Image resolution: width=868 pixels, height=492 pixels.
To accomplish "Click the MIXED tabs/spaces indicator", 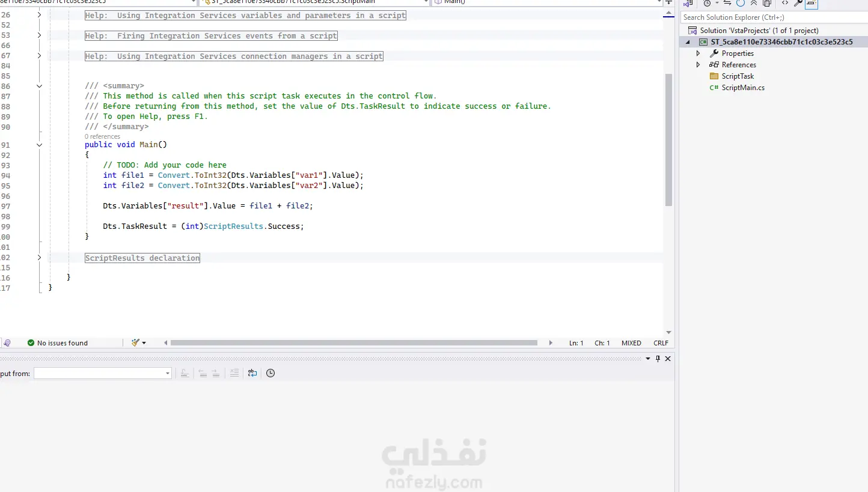I will click(x=631, y=343).
